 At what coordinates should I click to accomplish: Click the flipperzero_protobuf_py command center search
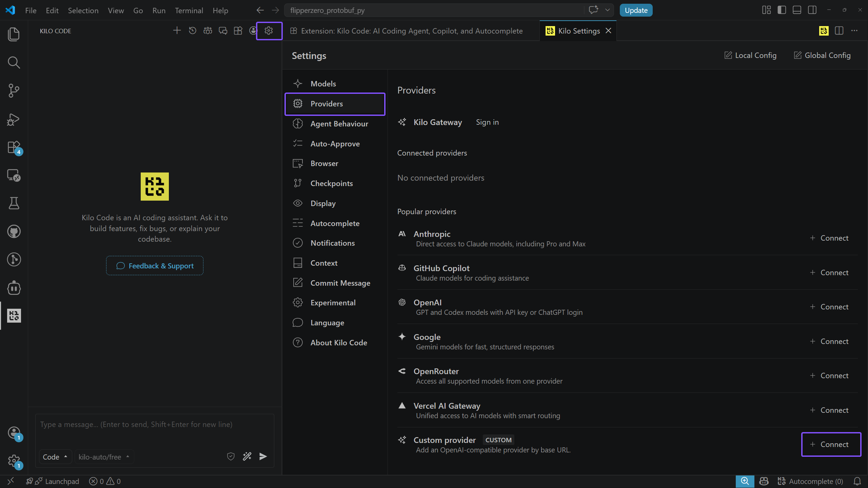tap(434, 10)
